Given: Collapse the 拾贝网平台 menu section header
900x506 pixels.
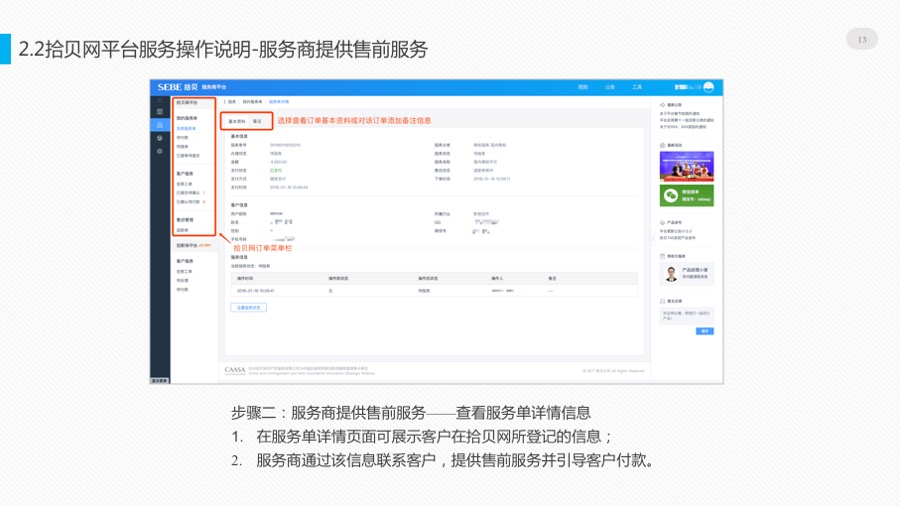Looking at the screenshot, I should 194,103.
